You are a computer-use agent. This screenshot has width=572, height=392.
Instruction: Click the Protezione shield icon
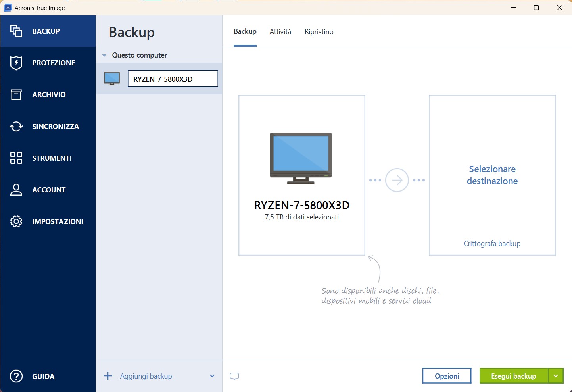coord(16,63)
